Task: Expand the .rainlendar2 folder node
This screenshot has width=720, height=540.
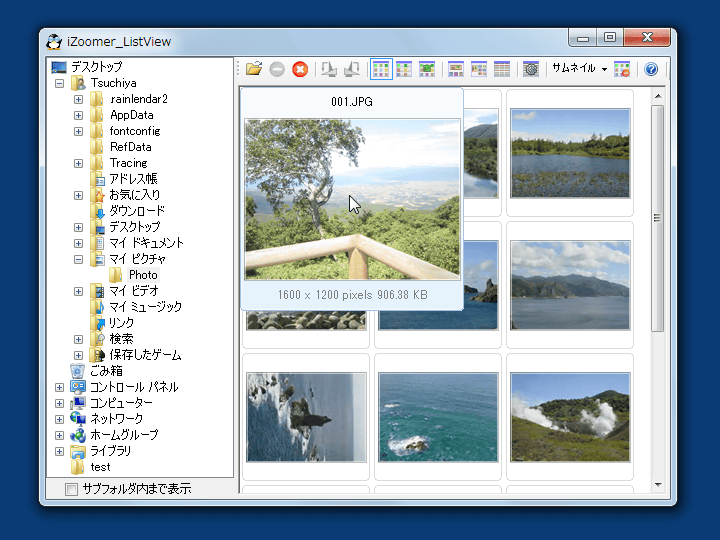Action: pos(79,100)
